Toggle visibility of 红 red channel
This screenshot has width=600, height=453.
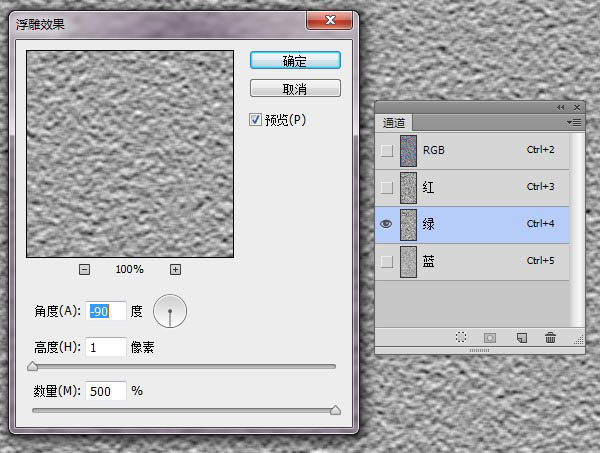pyautogui.click(x=386, y=187)
